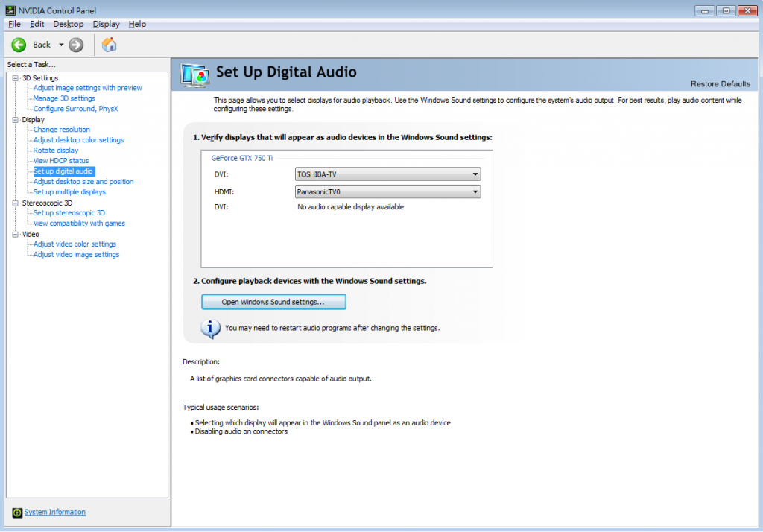
Task: Open the Help menu
Action: pyautogui.click(x=137, y=24)
